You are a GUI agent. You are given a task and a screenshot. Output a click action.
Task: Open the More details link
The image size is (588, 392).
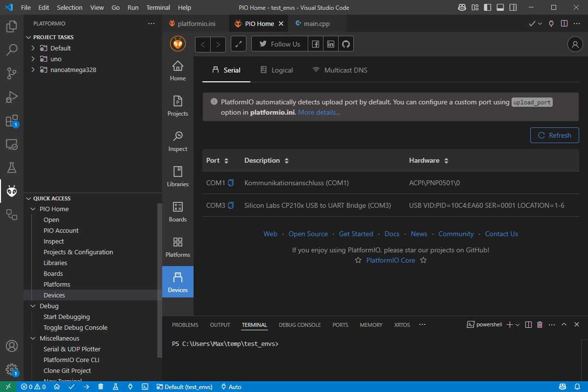pos(319,112)
